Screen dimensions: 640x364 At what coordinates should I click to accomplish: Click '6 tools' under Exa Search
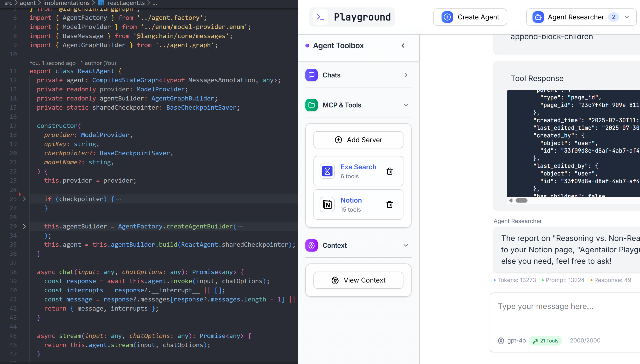tap(349, 176)
